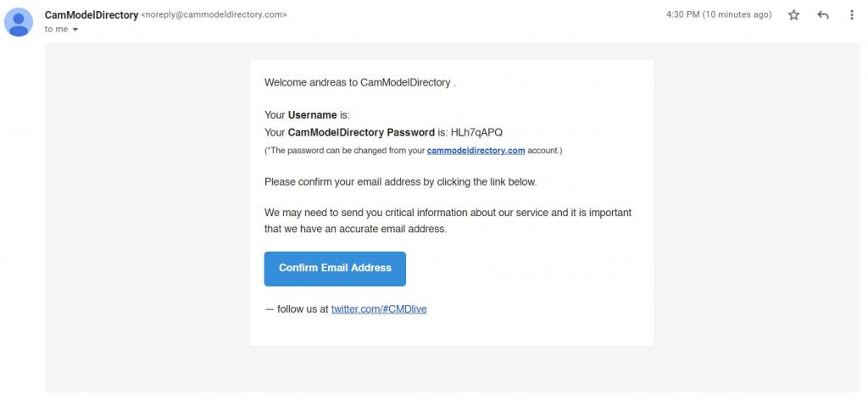The image size is (868, 416).
Task: Star this email from CamModelDirectory
Action: [x=793, y=15]
